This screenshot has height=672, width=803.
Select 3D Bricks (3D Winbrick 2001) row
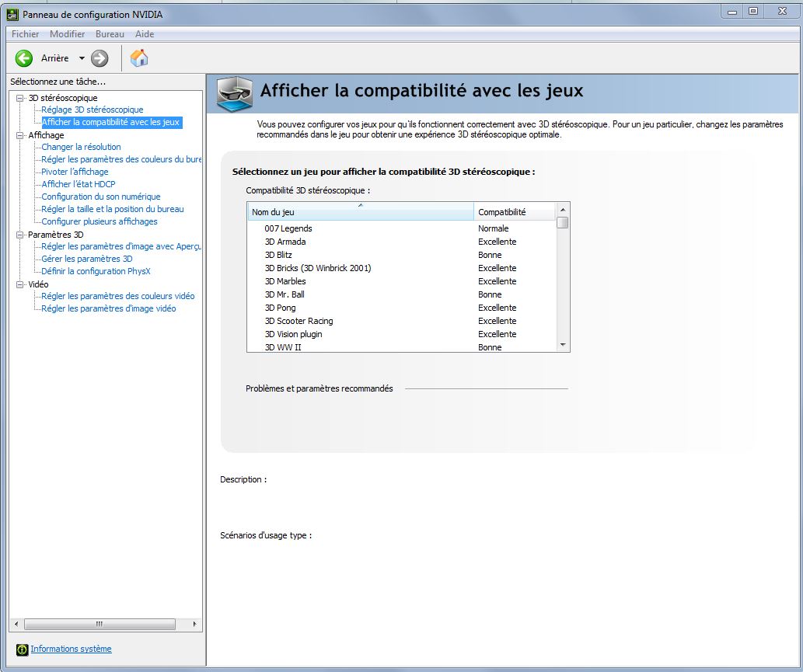tap(401, 268)
